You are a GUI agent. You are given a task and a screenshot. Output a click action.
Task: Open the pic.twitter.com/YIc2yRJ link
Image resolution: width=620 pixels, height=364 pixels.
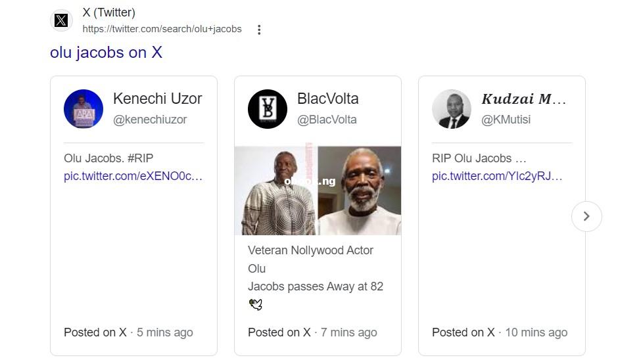(497, 176)
